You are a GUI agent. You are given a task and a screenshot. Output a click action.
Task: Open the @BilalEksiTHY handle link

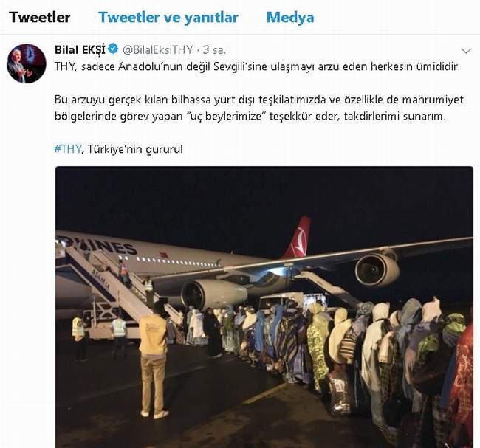pyautogui.click(x=158, y=49)
